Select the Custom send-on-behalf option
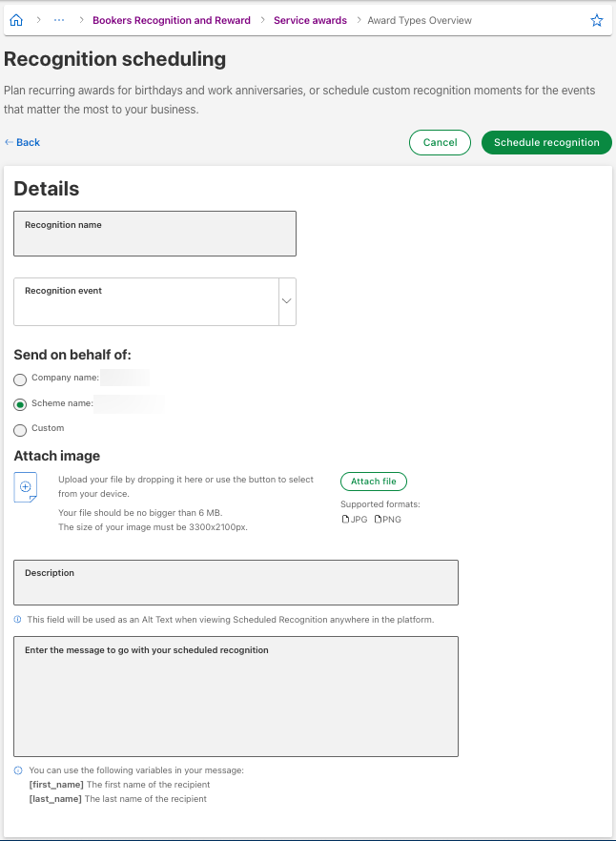 (x=19, y=429)
